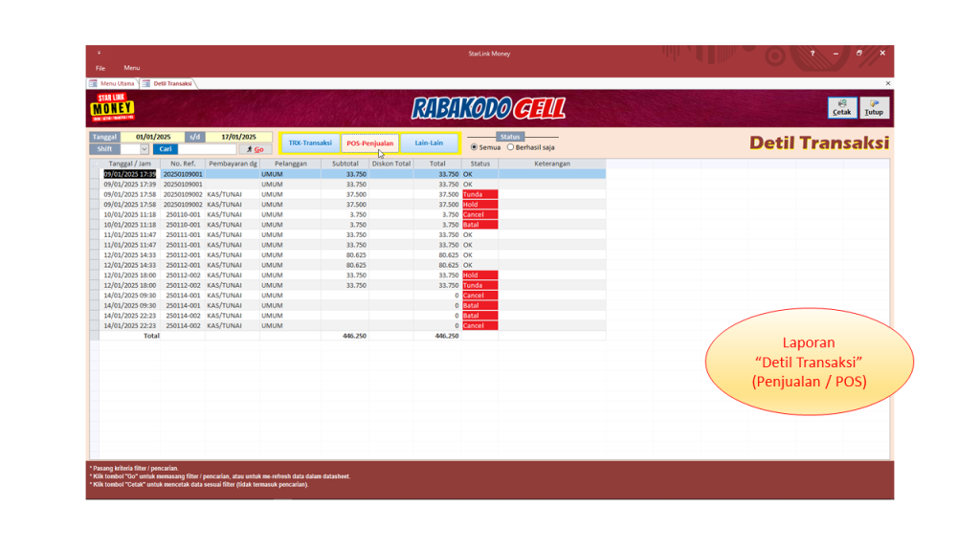Click the Help question mark icon
The image size is (980, 551).
tap(812, 54)
